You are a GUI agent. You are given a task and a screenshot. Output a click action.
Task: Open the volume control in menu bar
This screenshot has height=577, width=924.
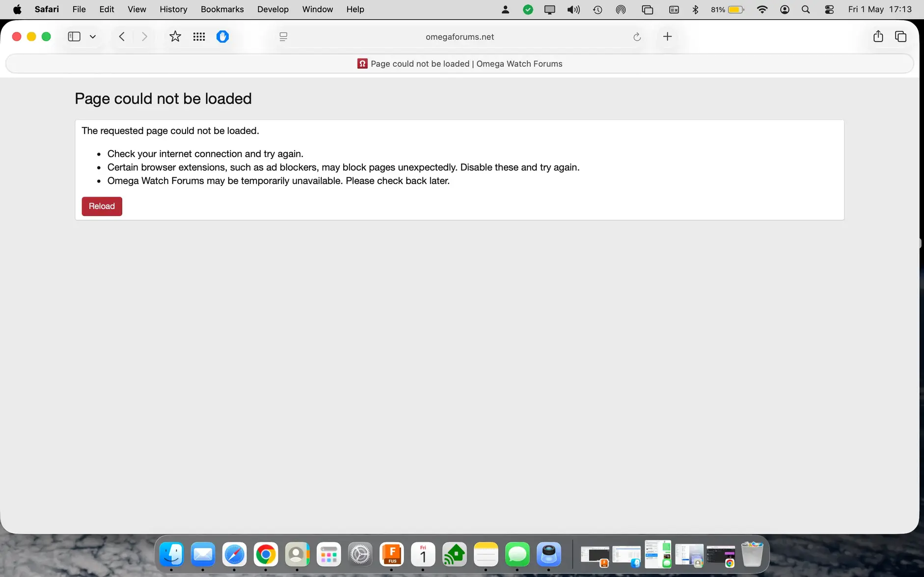coord(573,9)
